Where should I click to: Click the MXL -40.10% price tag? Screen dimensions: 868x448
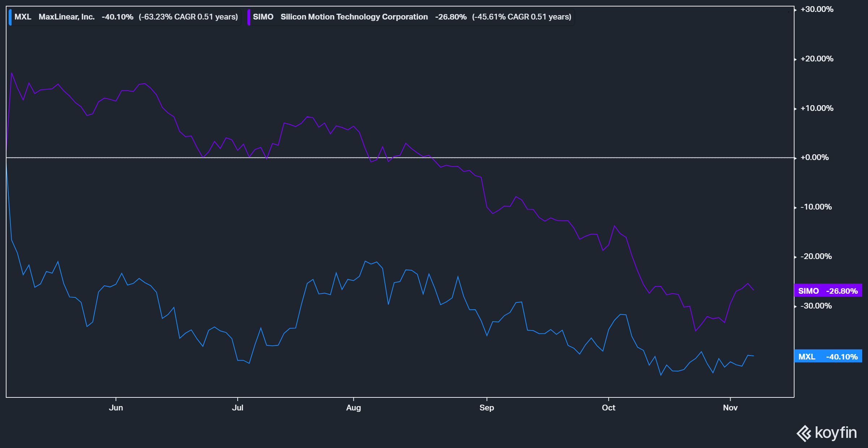point(828,357)
